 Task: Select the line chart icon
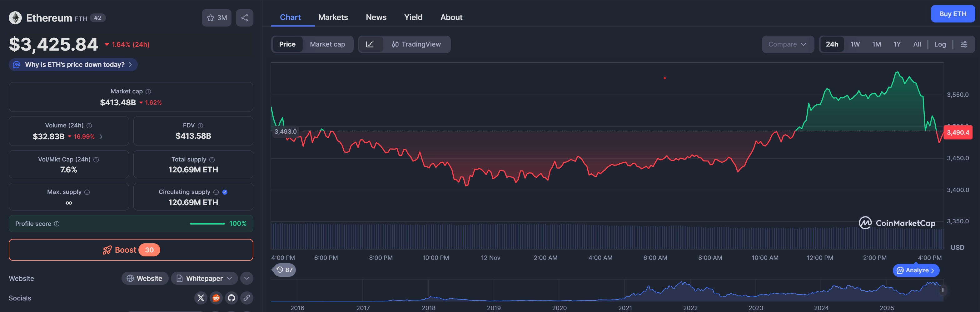(370, 45)
